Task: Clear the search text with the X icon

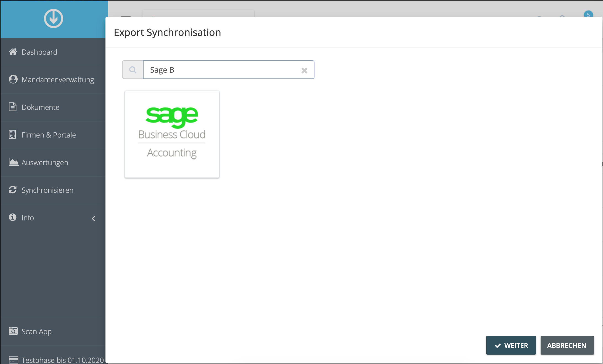Action: coord(304,70)
